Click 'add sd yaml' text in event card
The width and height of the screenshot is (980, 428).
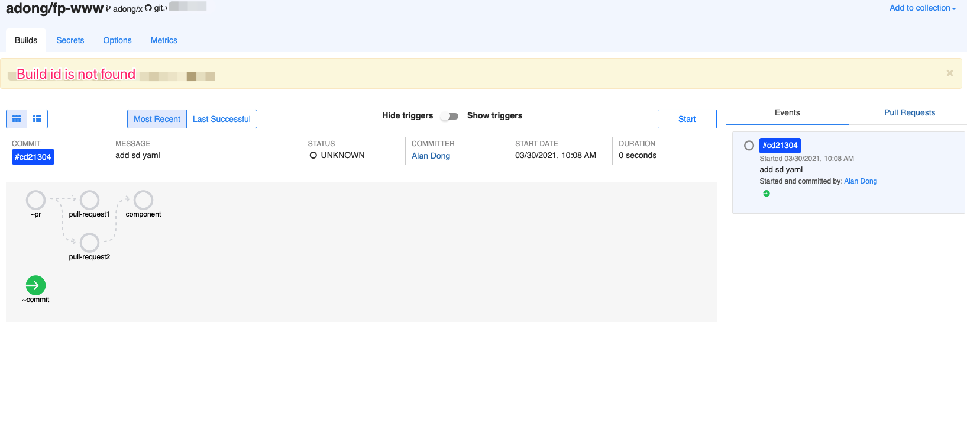point(781,169)
